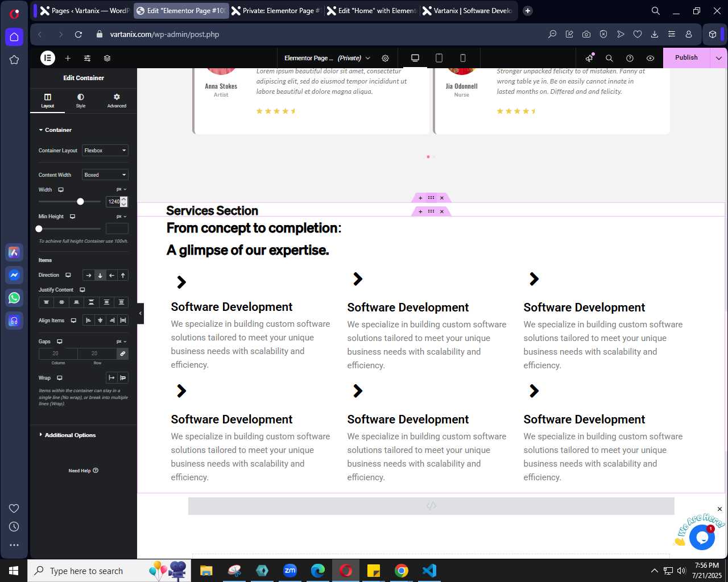Image resolution: width=728 pixels, height=582 pixels.
Task: Click the Width slider handle
Action: [80, 201]
